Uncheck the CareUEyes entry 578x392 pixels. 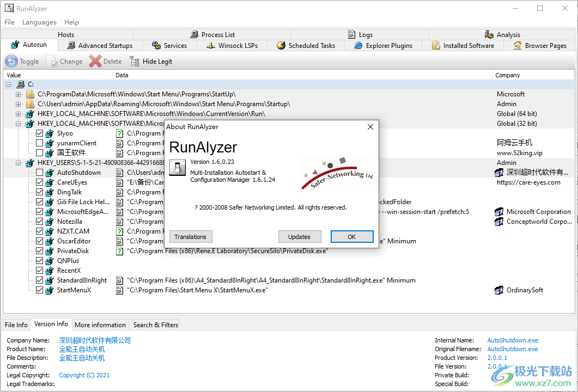coord(40,182)
